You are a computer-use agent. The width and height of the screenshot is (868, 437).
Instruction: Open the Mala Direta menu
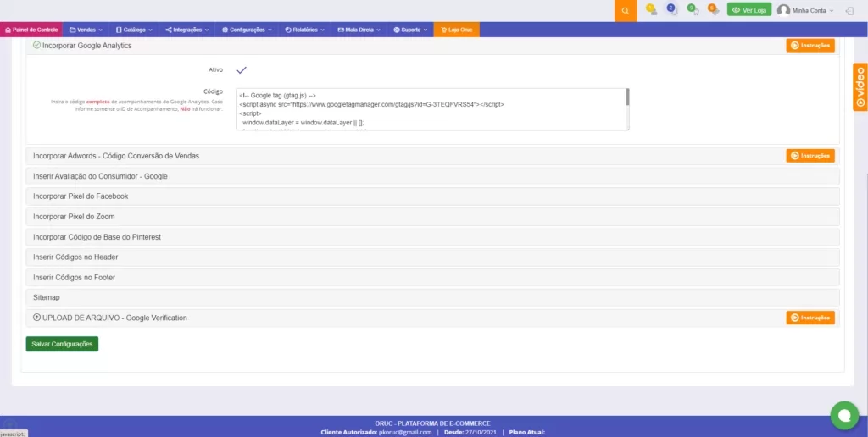(359, 30)
